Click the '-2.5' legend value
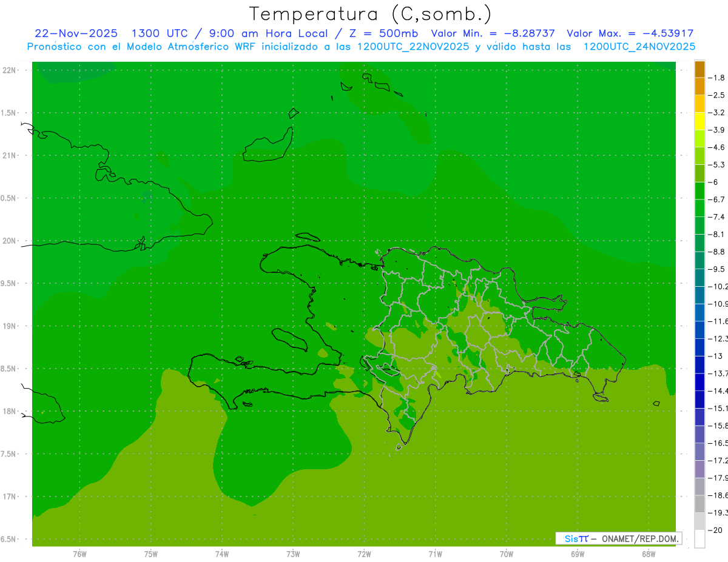This screenshot has width=728, height=562. [x=716, y=95]
